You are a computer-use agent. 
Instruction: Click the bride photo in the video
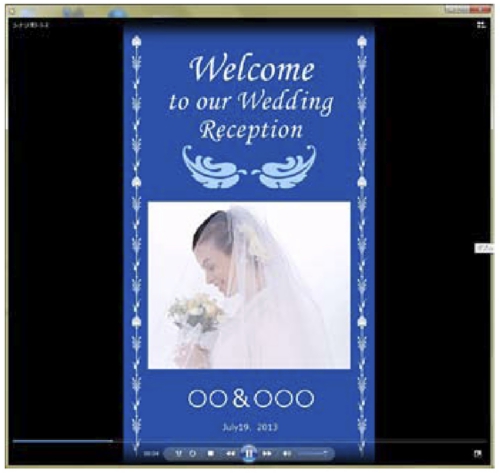pyautogui.click(x=249, y=285)
